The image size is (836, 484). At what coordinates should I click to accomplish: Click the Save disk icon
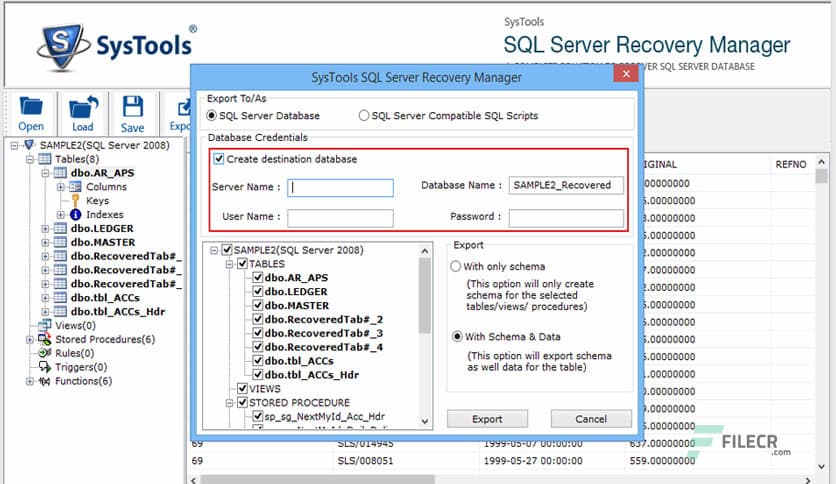click(133, 107)
